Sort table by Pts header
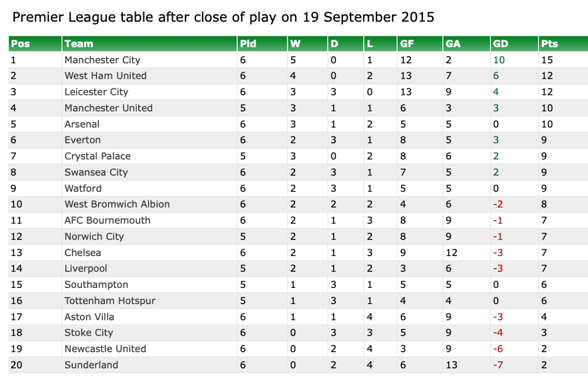 point(550,44)
